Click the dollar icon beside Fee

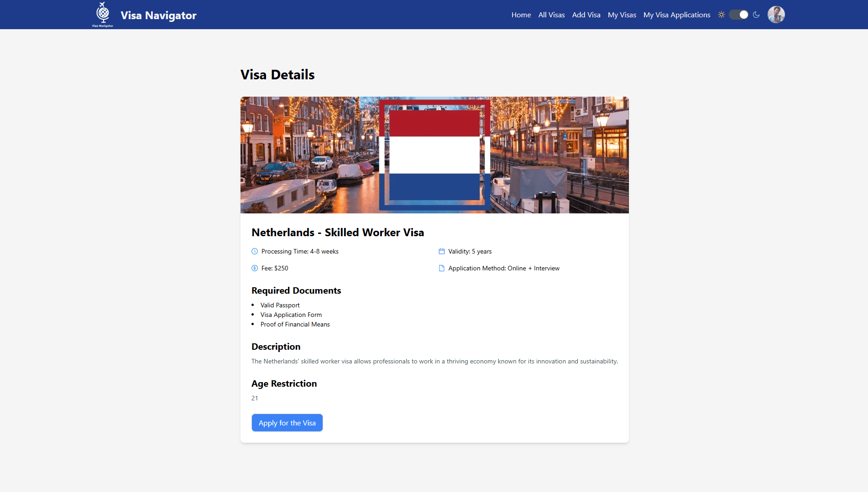coord(255,268)
